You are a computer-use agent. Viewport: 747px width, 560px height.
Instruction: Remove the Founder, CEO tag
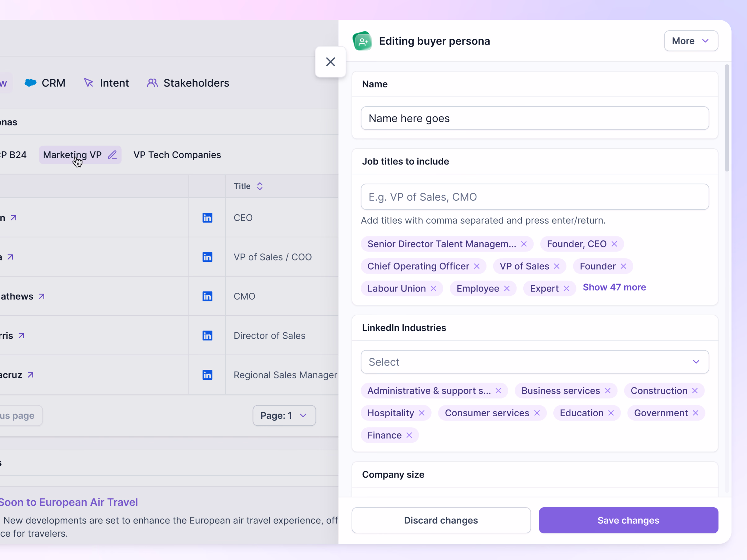[614, 244]
